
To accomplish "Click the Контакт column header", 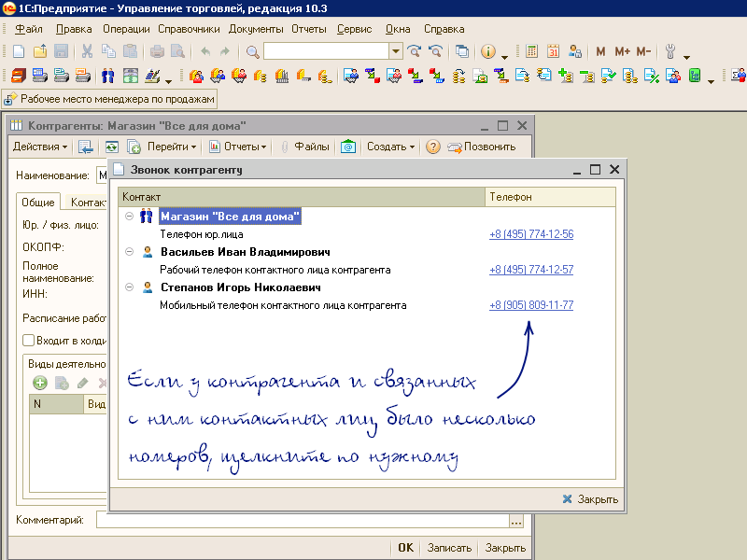I will (301, 197).
